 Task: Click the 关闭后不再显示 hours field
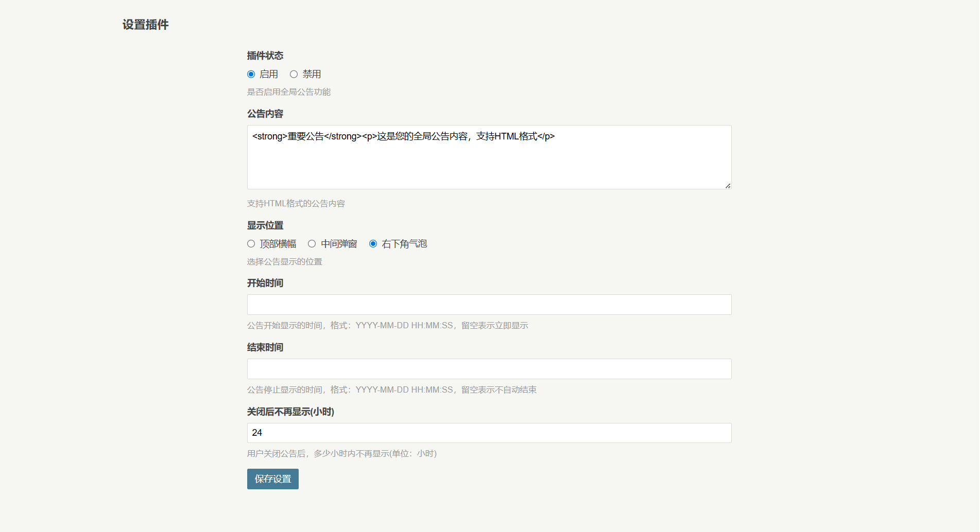pyautogui.click(x=489, y=433)
